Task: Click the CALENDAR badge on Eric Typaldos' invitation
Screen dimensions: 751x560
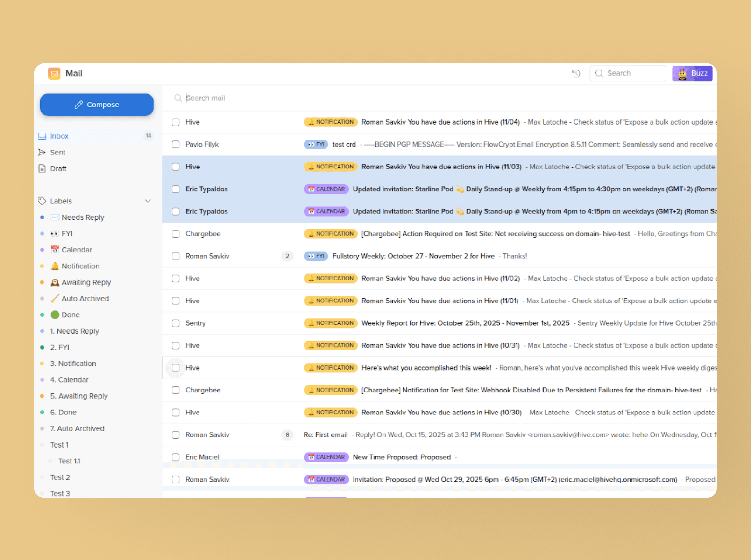Action: coord(326,189)
